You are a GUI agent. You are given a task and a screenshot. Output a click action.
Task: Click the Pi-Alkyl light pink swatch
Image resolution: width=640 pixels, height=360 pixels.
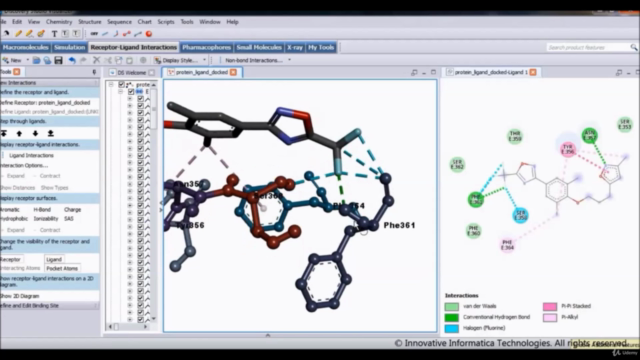click(x=550, y=318)
